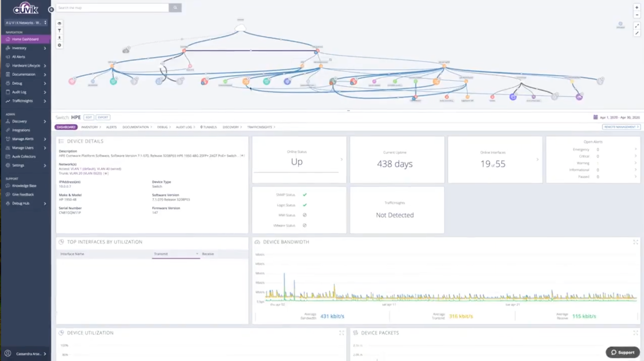Viewport: 644px width, 361px height.
Task: Zoom out on the network map
Action: [x=637, y=15]
